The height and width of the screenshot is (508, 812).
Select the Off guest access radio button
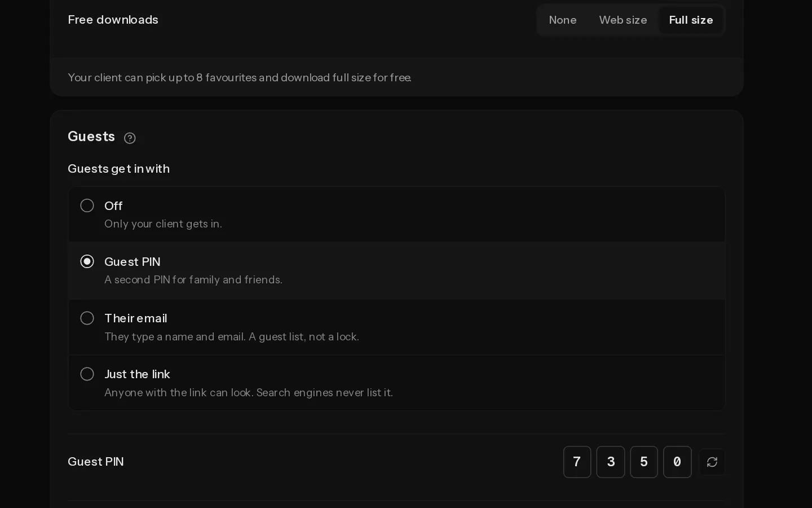pyautogui.click(x=87, y=205)
